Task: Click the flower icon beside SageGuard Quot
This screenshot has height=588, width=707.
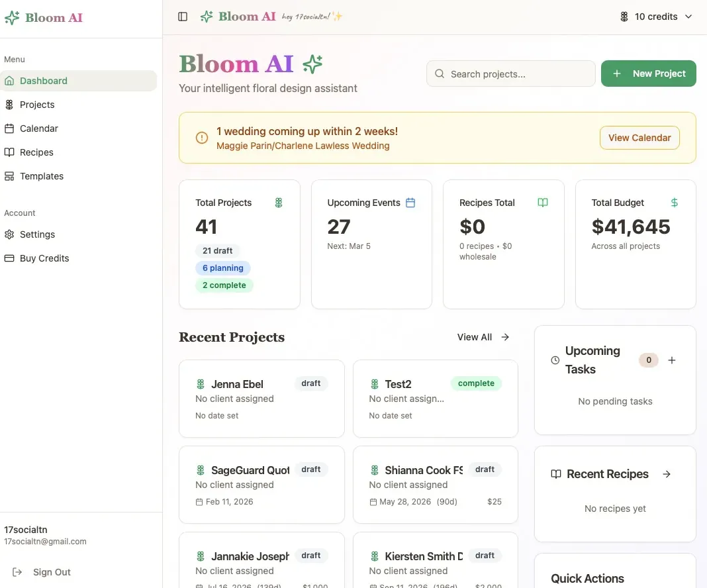Action: [x=201, y=470]
